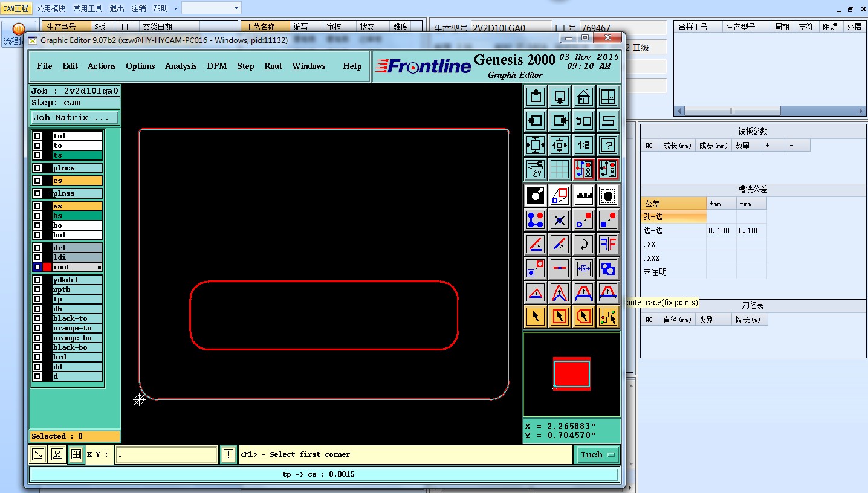
Task: Click the zoom in expand icon
Action: (535, 145)
